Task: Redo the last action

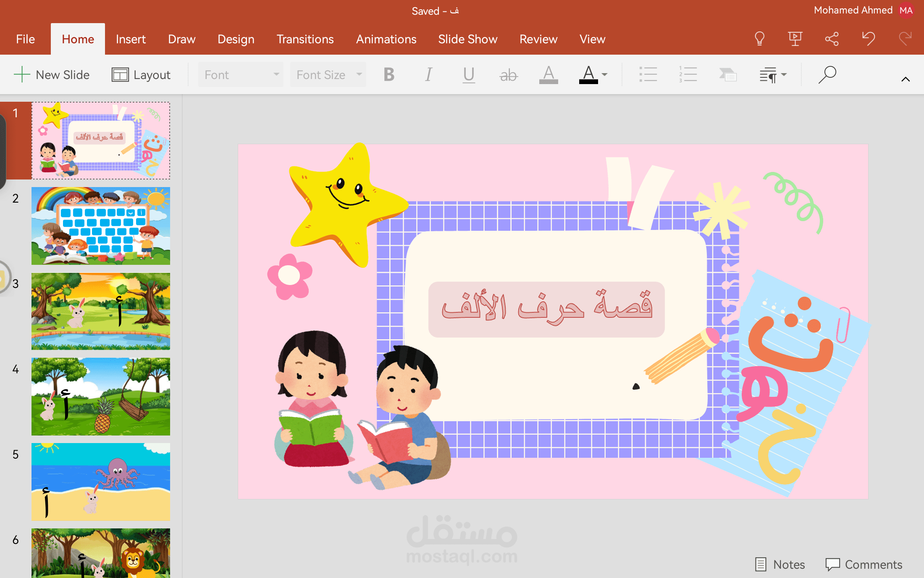Action: 905,39
